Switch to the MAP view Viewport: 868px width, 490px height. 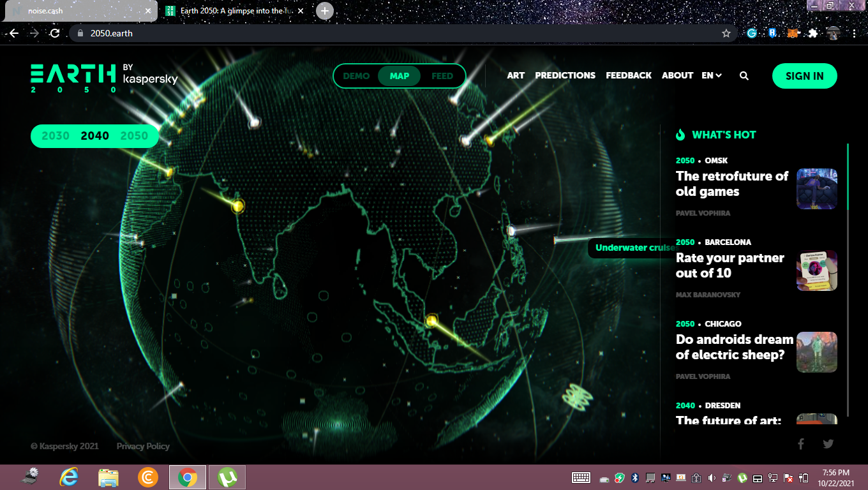pos(400,76)
